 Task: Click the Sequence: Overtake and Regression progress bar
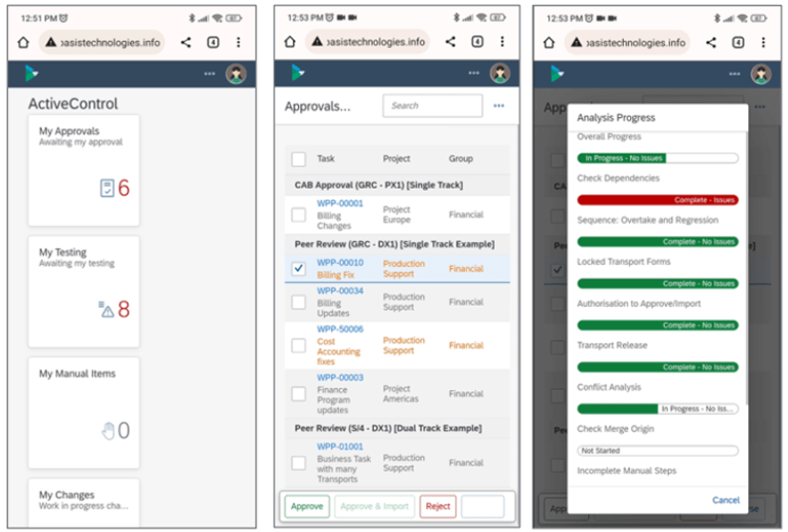coord(658,242)
